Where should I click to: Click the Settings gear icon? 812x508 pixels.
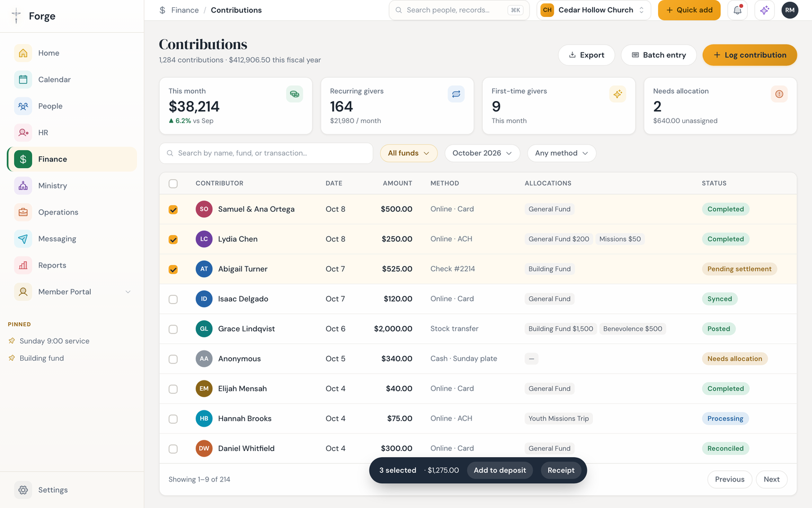pos(23,490)
